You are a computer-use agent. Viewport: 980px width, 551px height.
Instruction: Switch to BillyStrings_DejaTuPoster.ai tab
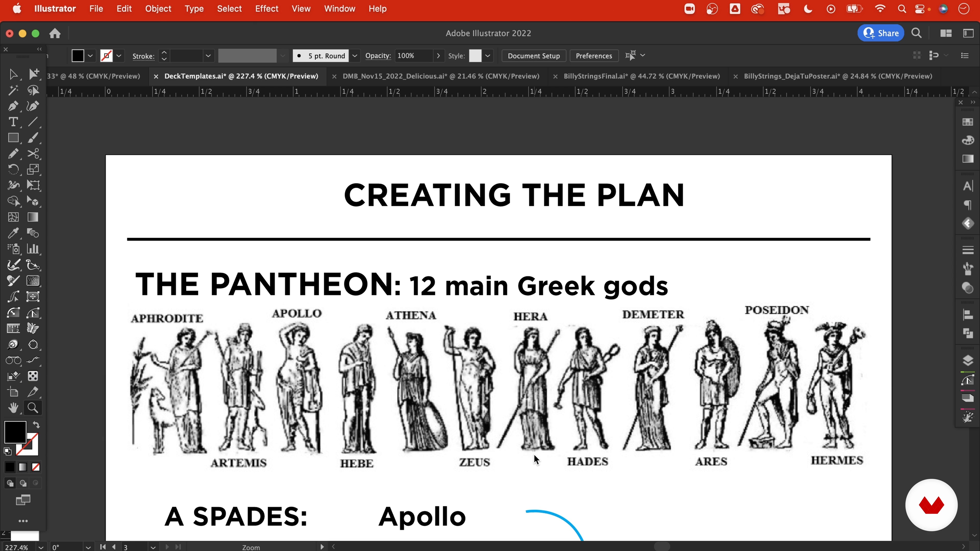pyautogui.click(x=838, y=76)
